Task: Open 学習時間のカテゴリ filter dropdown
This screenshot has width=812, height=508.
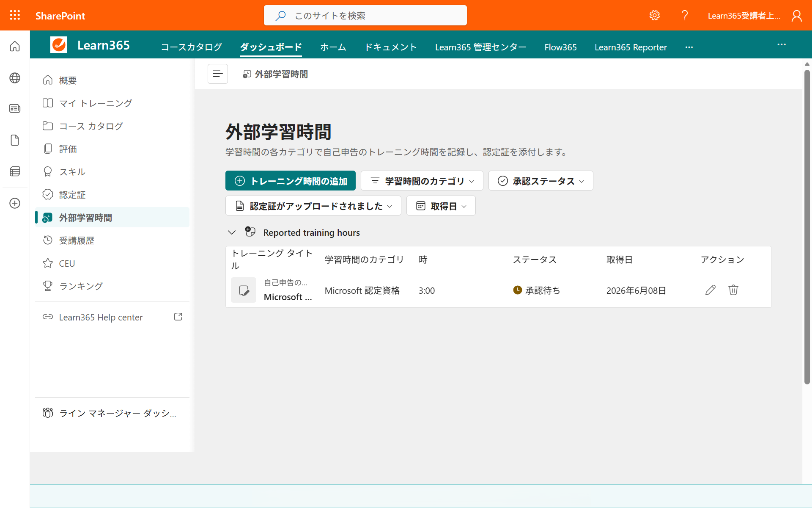Action: click(x=422, y=181)
